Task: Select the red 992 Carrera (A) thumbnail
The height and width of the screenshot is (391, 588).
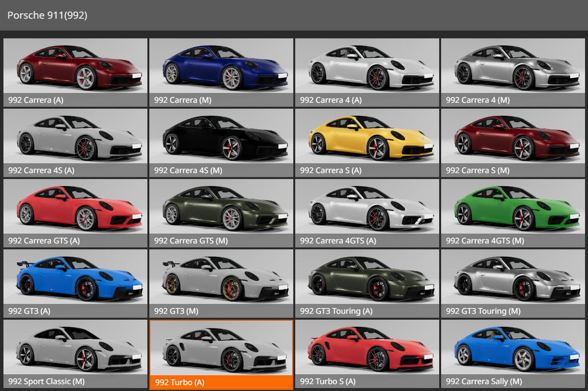Action: [x=75, y=68]
